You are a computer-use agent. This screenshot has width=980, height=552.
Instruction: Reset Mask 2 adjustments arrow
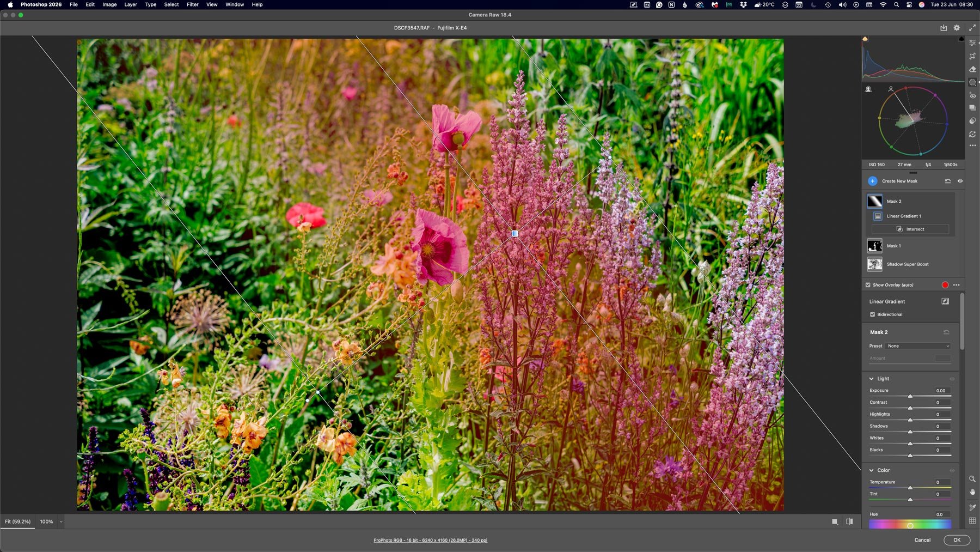tap(946, 332)
